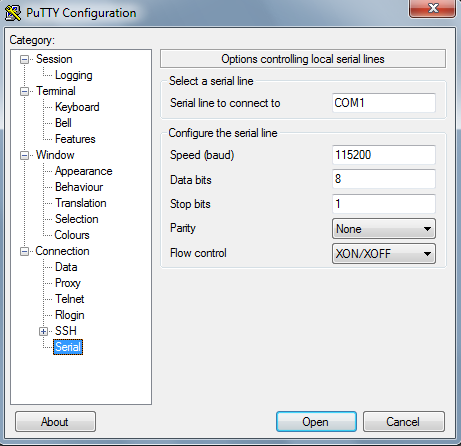Screen dimensions: 461x446
Task: Collapse the Terminal tree node
Action: pyautogui.click(x=24, y=92)
